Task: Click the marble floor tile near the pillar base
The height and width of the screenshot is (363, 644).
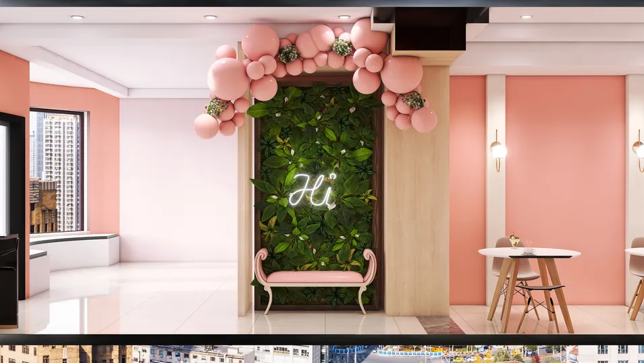Action: 439,325
